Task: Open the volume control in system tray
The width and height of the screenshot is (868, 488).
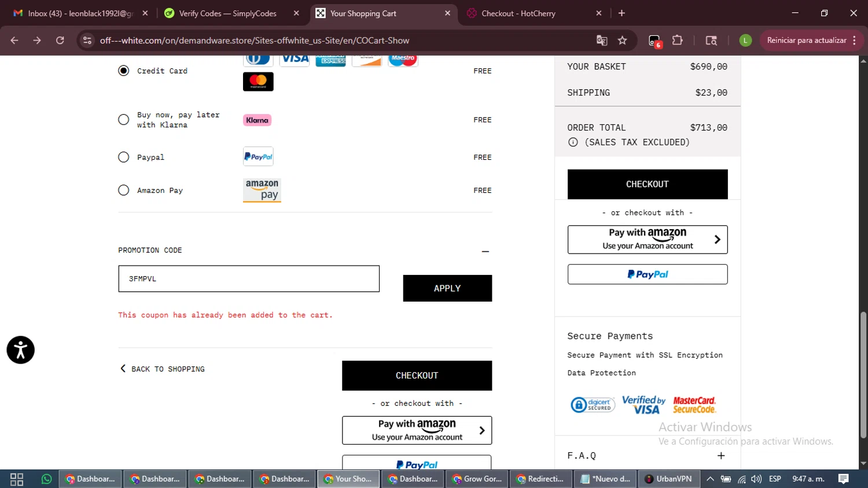Action: (756, 479)
